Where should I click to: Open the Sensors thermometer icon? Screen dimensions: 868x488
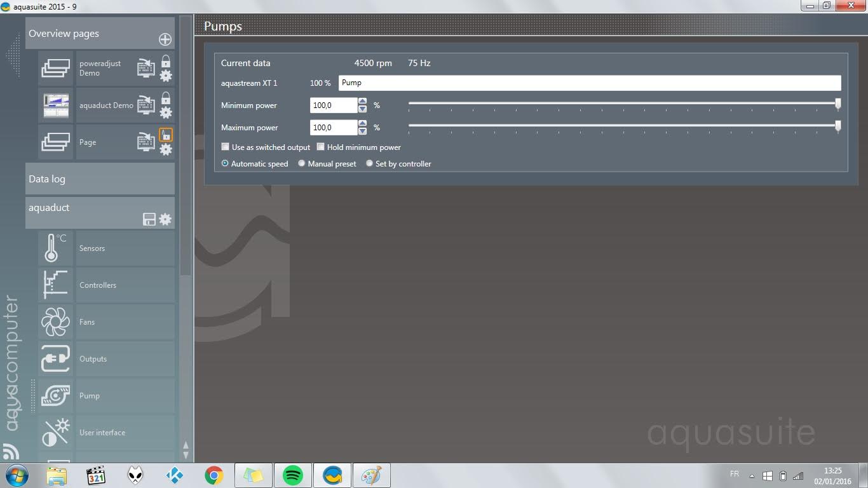point(55,248)
